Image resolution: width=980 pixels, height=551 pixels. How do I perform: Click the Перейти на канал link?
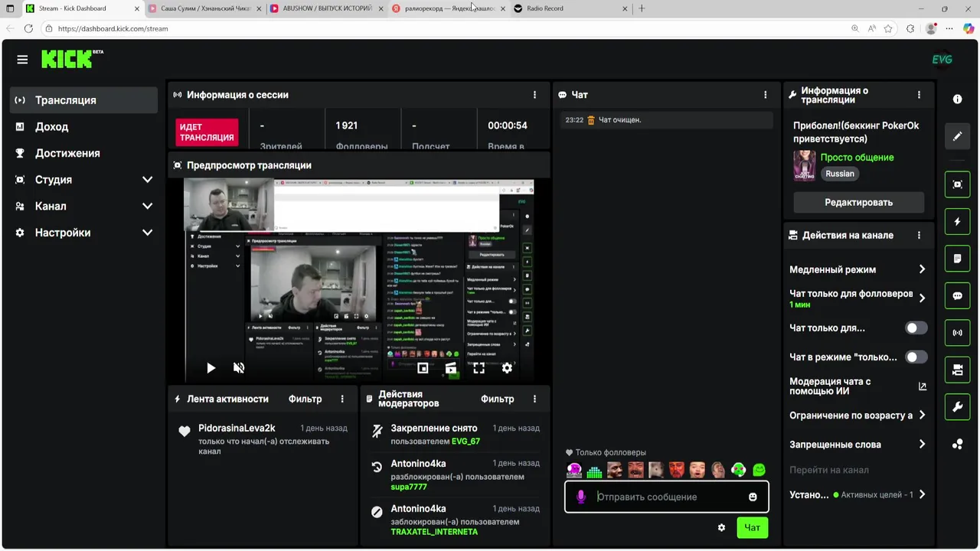click(x=828, y=470)
